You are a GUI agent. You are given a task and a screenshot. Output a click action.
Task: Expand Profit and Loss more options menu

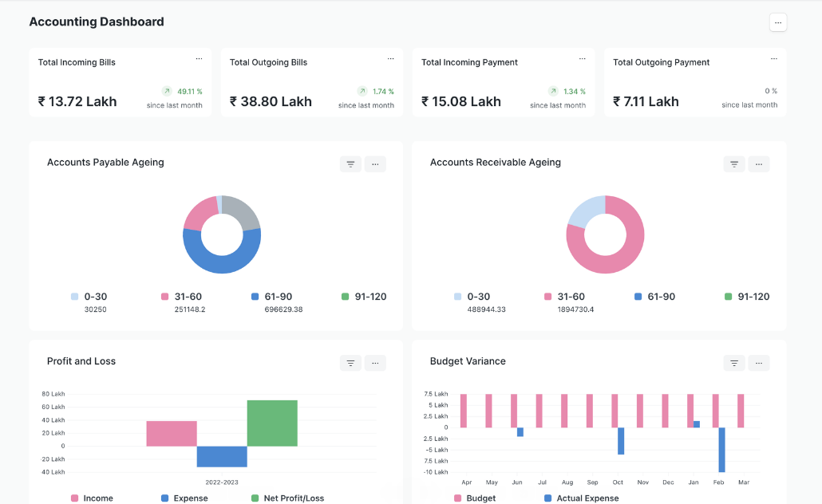(375, 363)
